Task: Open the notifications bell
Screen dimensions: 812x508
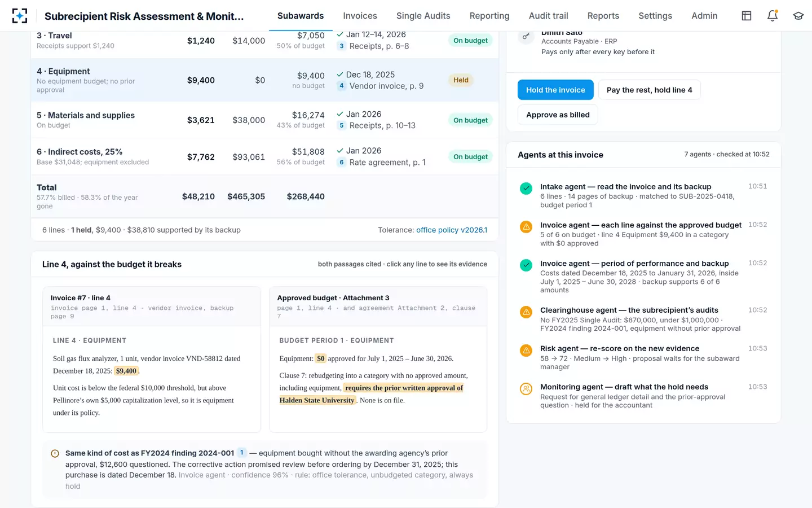Action: coord(773,16)
